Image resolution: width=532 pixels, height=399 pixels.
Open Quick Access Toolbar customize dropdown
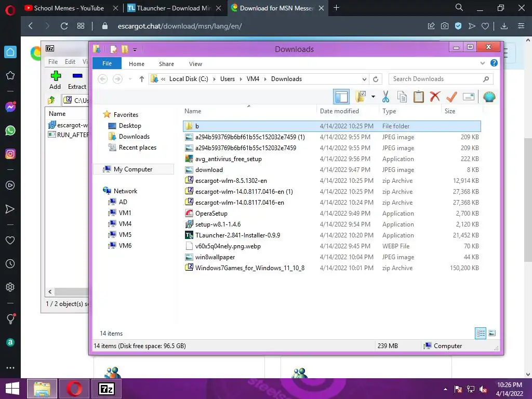pos(135,50)
